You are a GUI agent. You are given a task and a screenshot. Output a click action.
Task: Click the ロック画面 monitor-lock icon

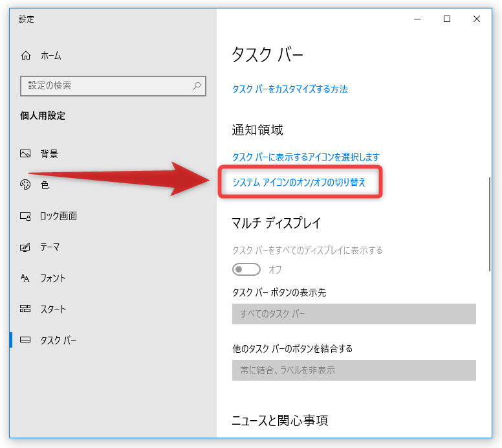(x=25, y=216)
